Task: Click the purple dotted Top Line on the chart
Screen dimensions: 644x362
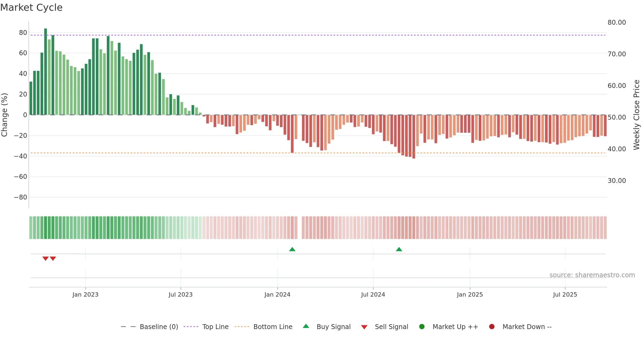Action: coord(318,35)
